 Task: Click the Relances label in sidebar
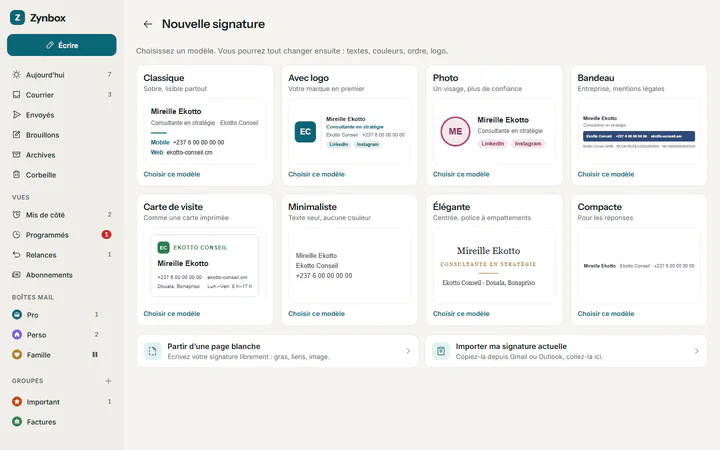click(41, 255)
